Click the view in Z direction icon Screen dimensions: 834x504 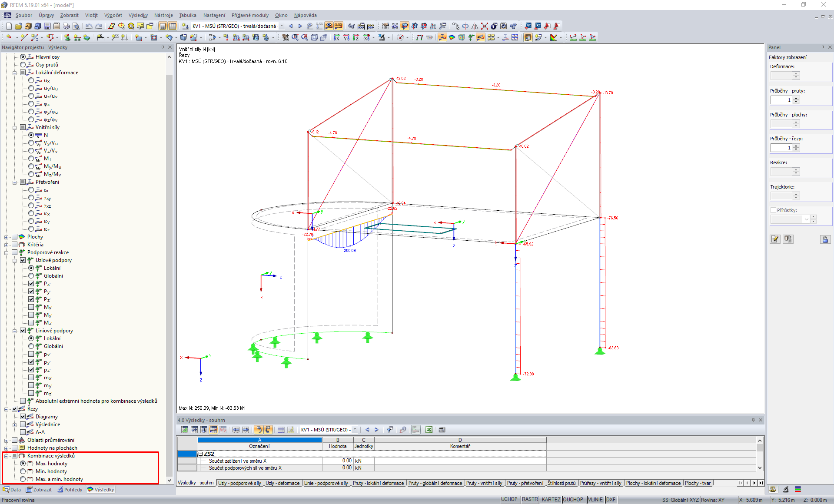356,37
